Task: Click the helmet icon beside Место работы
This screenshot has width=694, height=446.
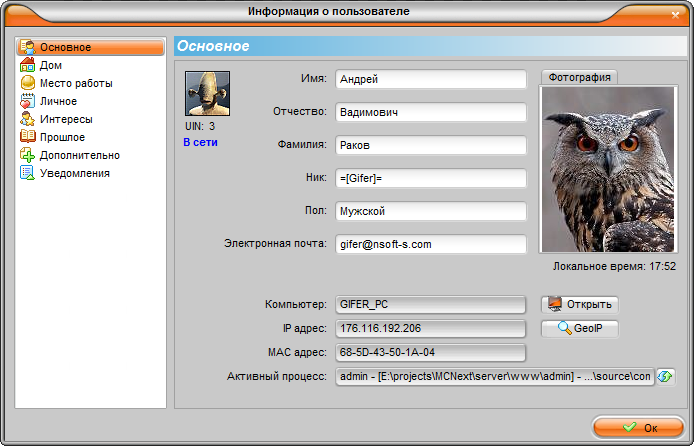Action: click(27, 83)
